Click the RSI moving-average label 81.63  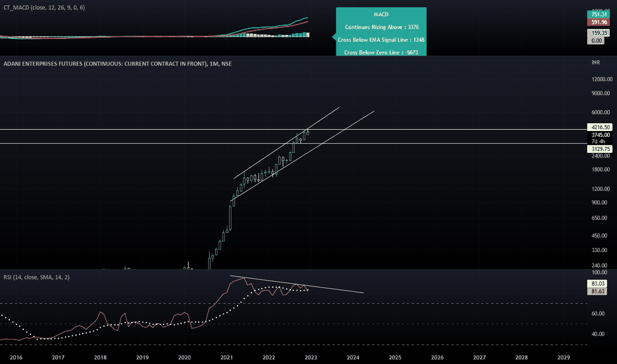click(597, 291)
